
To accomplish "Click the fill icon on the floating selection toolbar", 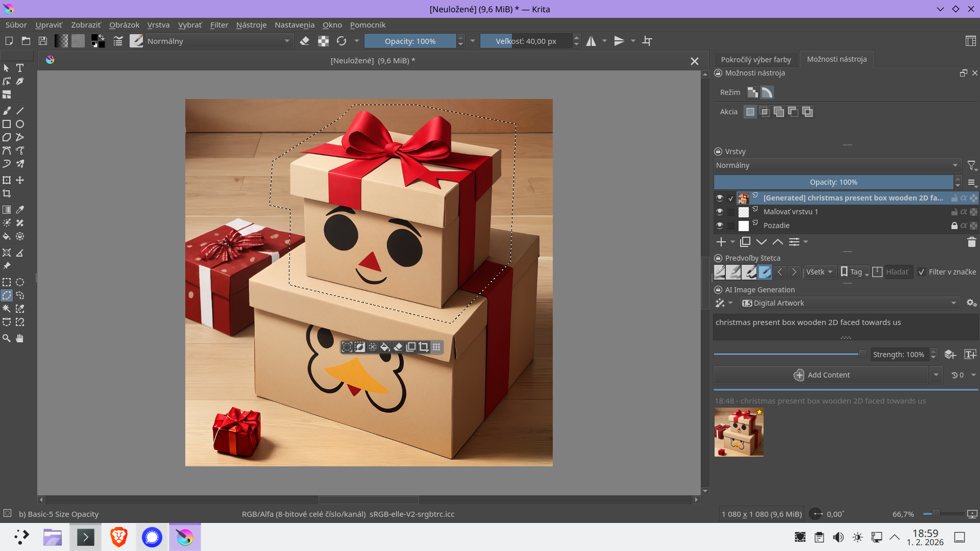I will 384,347.
